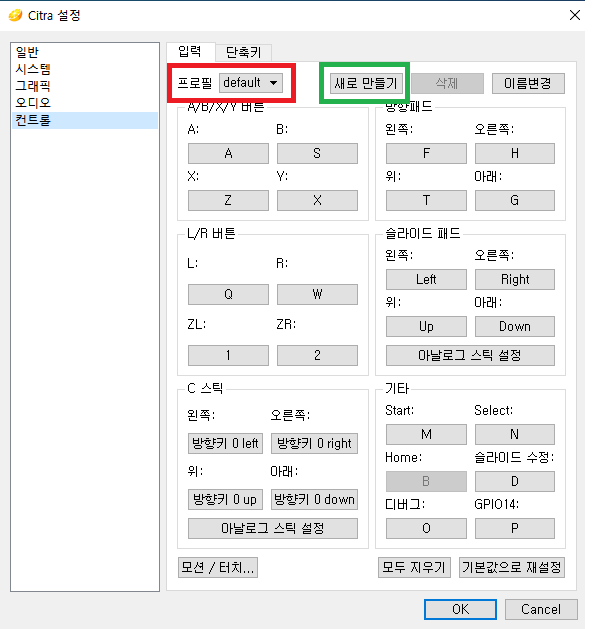Rebind ZL button mapped to 1

click(228, 355)
